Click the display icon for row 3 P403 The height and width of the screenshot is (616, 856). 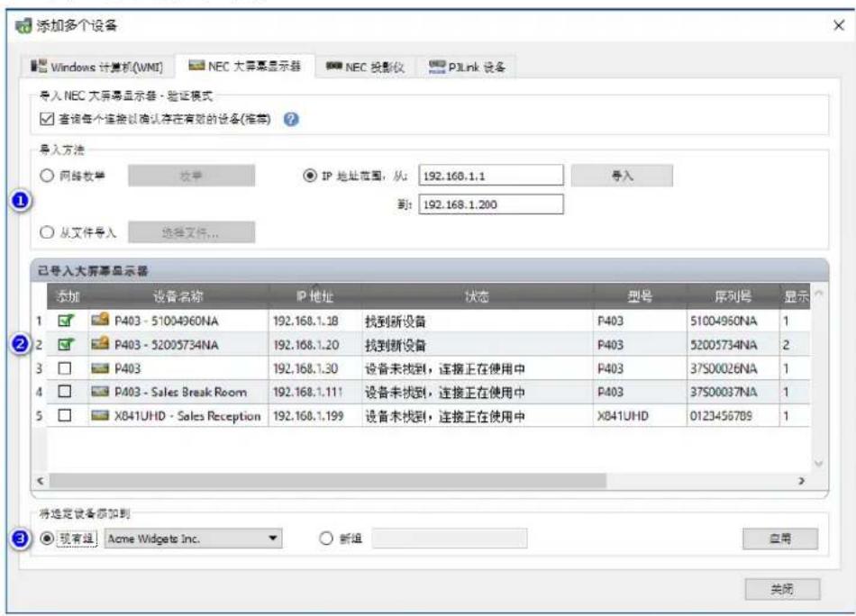coord(100,368)
